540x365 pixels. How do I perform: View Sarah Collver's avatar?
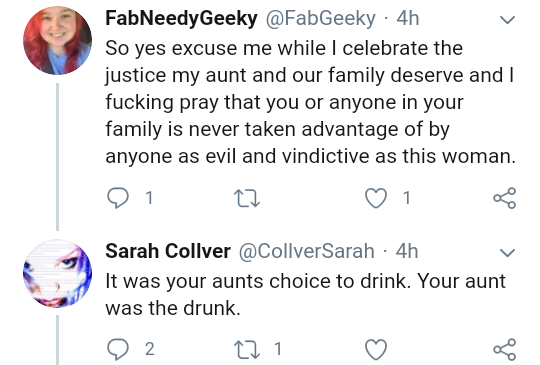coord(58,273)
